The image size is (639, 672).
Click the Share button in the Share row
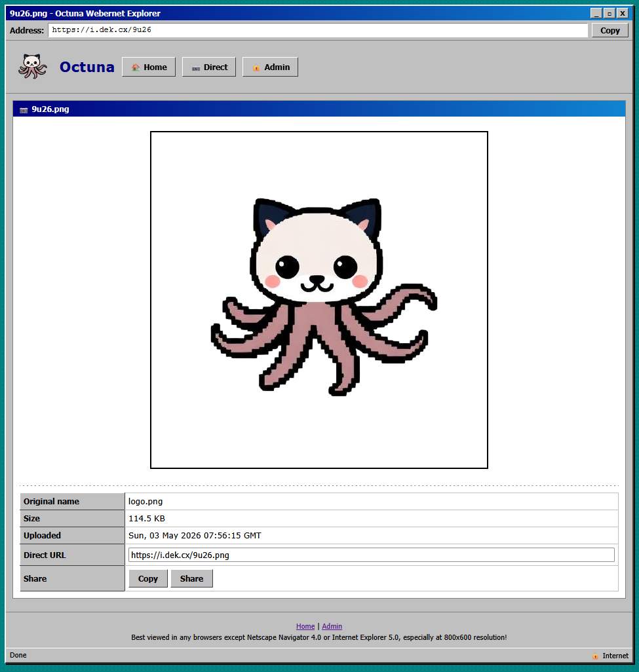(x=191, y=578)
